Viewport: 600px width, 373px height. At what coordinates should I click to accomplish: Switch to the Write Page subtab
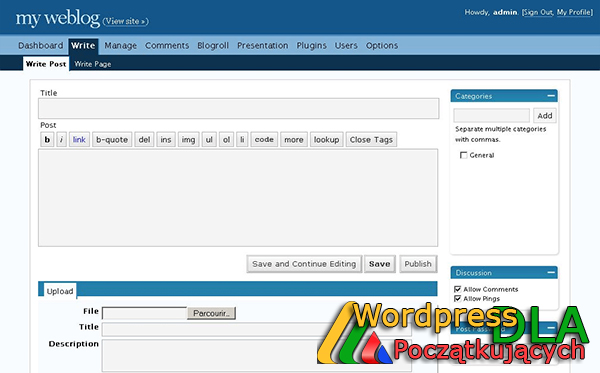point(93,64)
